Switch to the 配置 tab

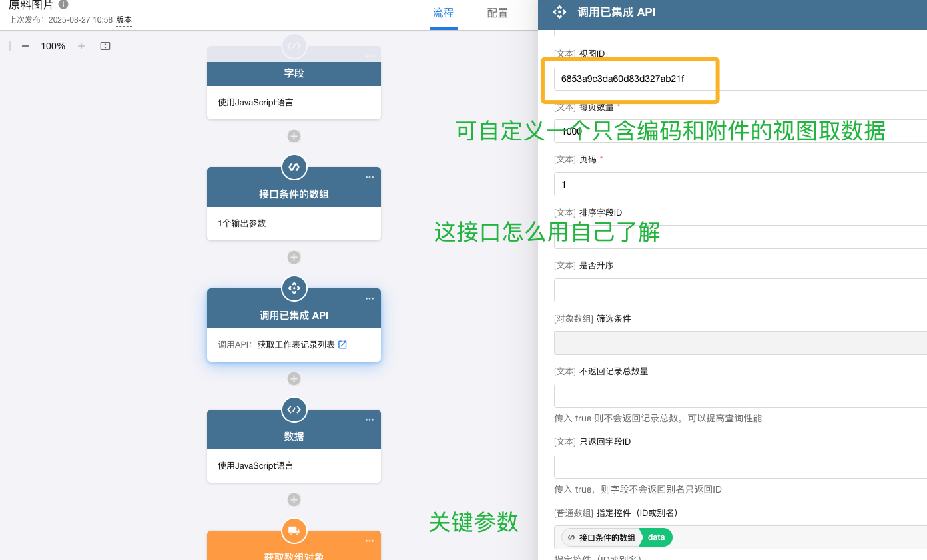(x=497, y=13)
